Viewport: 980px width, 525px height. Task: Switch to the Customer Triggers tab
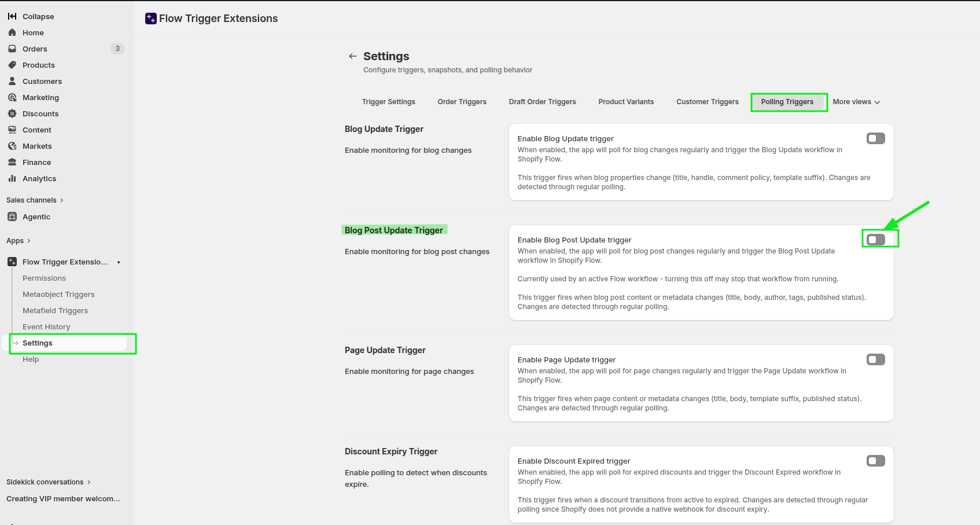click(x=708, y=102)
